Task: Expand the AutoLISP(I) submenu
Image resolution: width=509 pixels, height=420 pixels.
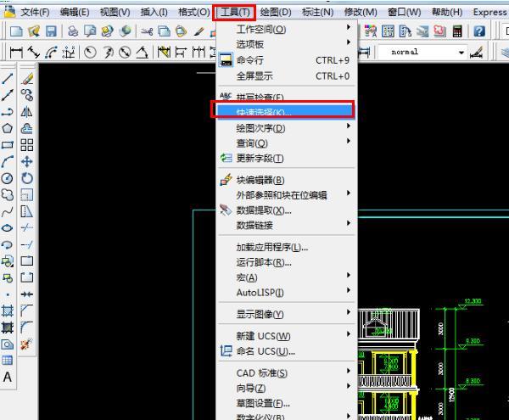Action: pyautogui.click(x=286, y=293)
